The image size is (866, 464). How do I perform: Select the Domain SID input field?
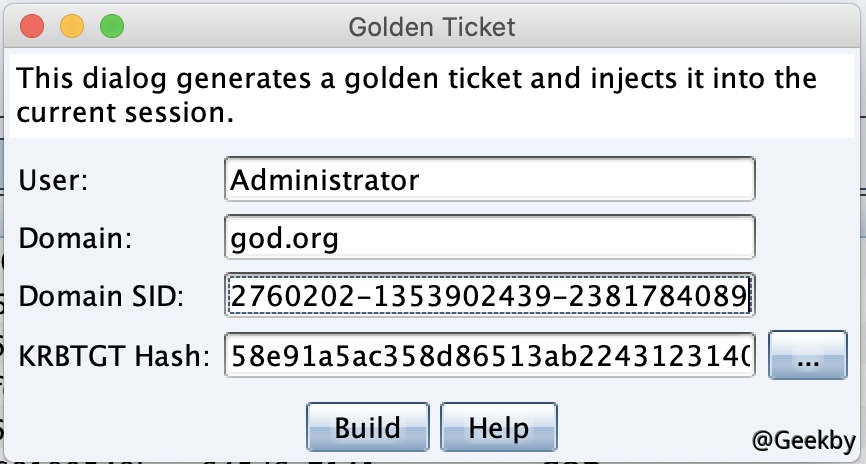(489, 296)
